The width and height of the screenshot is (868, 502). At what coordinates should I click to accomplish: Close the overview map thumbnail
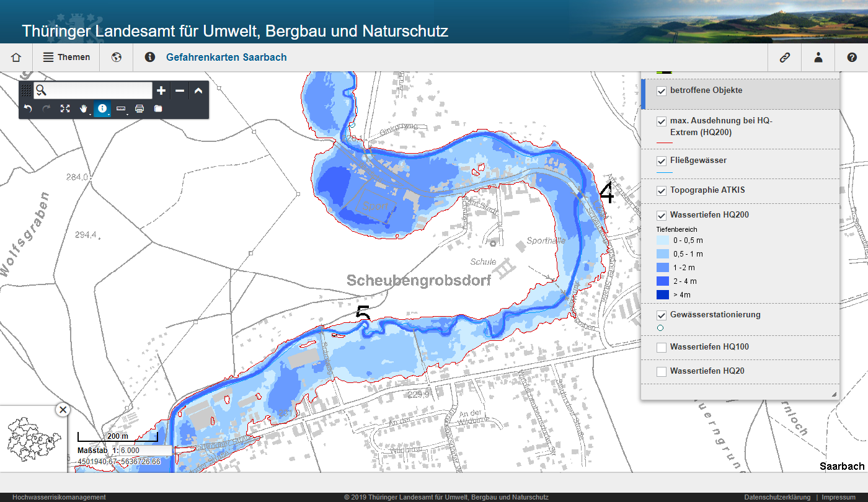63,410
